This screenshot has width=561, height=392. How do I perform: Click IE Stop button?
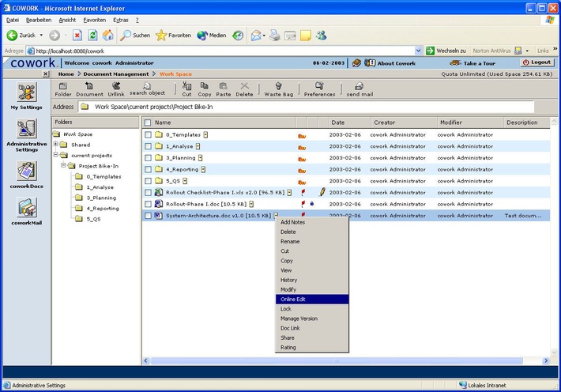[x=77, y=35]
